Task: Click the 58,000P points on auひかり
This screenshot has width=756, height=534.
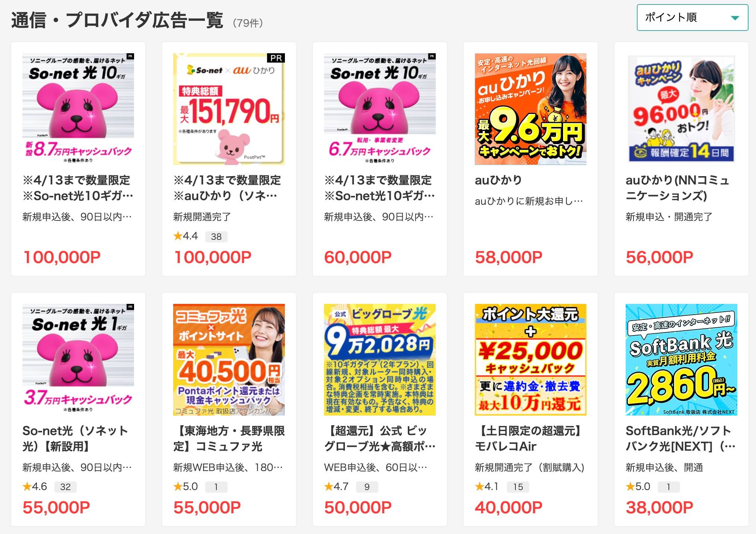Action: pyautogui.click(x=509, y=257)
